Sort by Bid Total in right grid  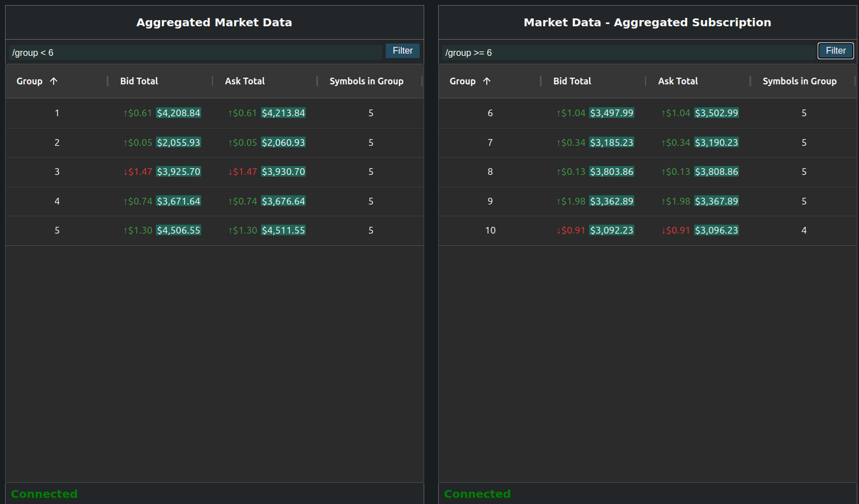[x=572, y=81]
